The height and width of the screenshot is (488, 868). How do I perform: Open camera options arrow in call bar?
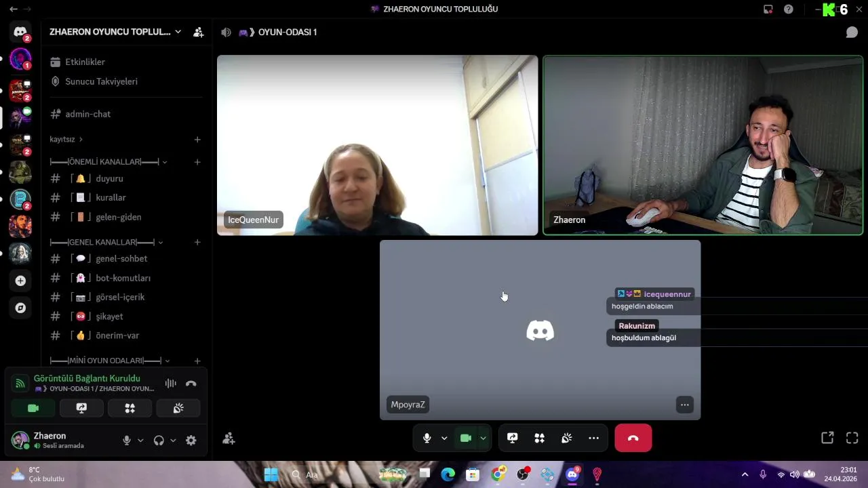[483, 438]
